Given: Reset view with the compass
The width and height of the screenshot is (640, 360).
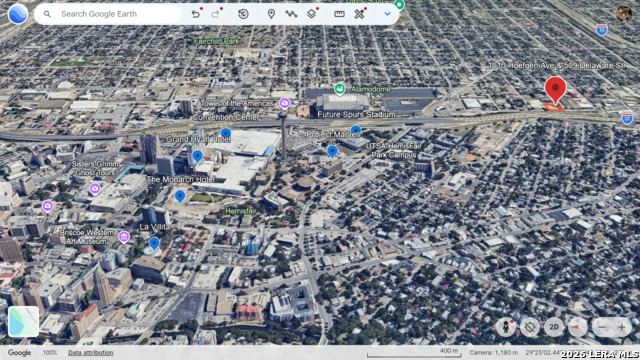Looking at the screenshot, I should point(577,327).
